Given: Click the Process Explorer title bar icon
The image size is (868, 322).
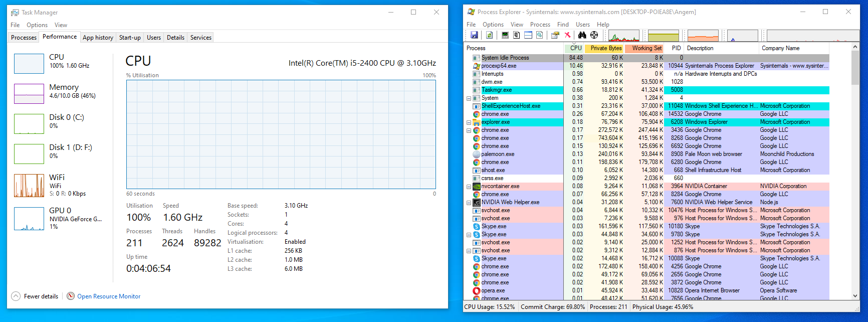Looking at the screenshot, I should (x=471, y=12).
